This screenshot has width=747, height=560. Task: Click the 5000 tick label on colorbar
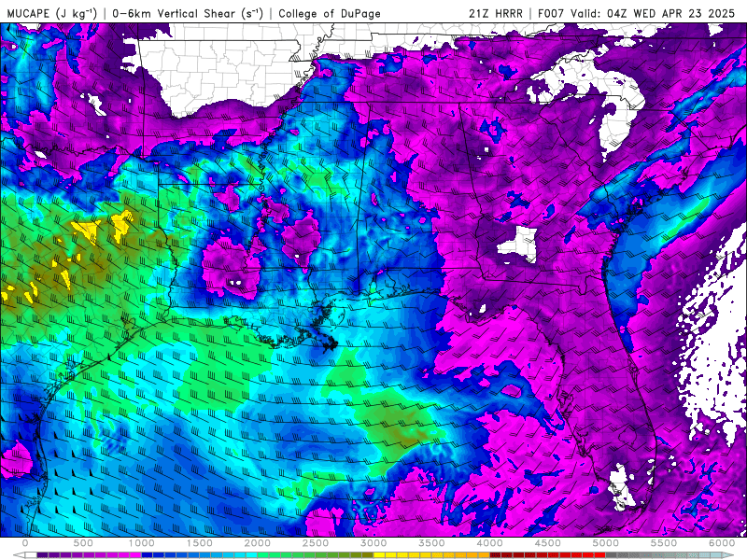pos(605,543)
